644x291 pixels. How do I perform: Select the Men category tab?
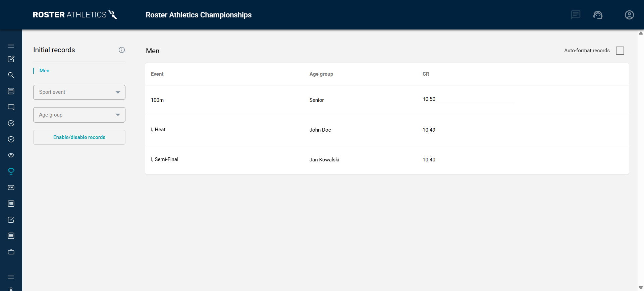(44, 71)
